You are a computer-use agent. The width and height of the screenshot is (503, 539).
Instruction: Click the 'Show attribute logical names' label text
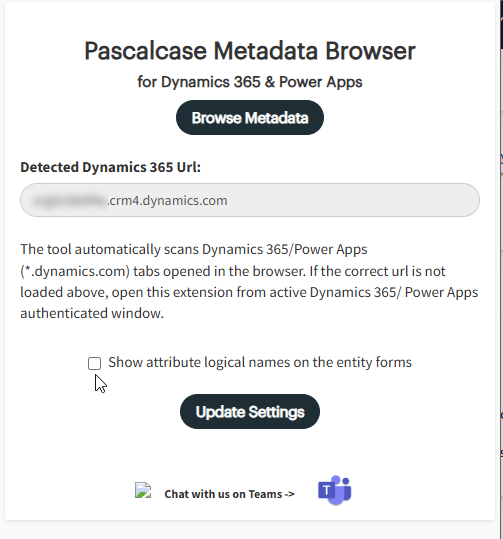[x=260, y=362]
